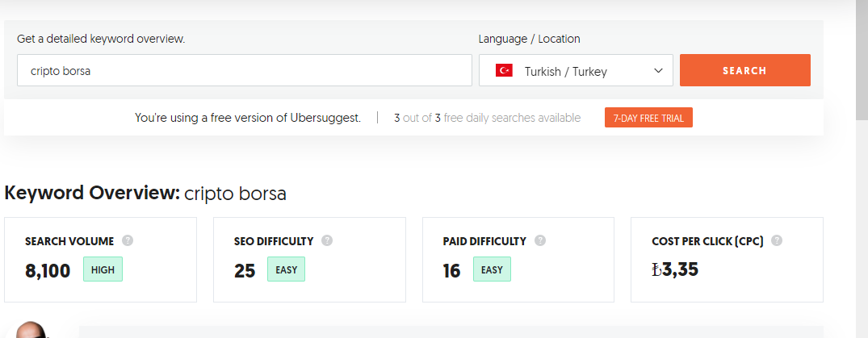Click the Turkish Lira currency symbol

pos(657,269)
